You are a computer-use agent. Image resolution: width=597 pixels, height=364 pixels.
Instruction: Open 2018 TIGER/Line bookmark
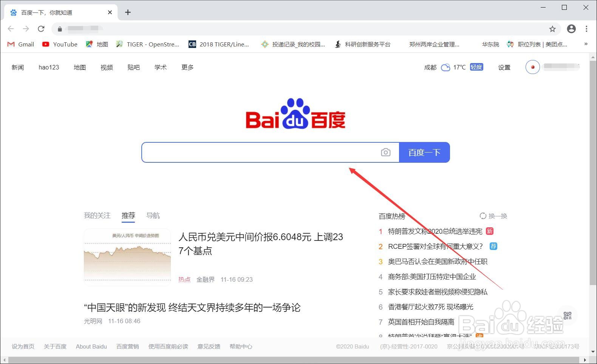tap(219, 44)
